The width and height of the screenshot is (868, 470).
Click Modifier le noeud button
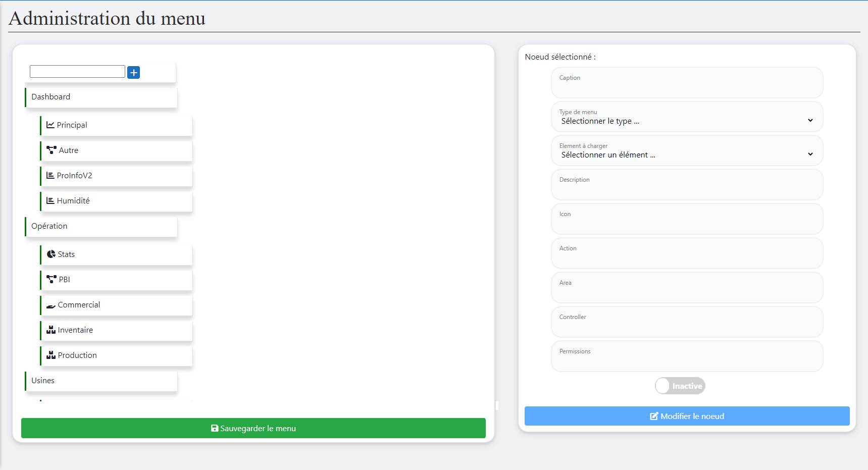pyautogui.click(x=687, y=416)
